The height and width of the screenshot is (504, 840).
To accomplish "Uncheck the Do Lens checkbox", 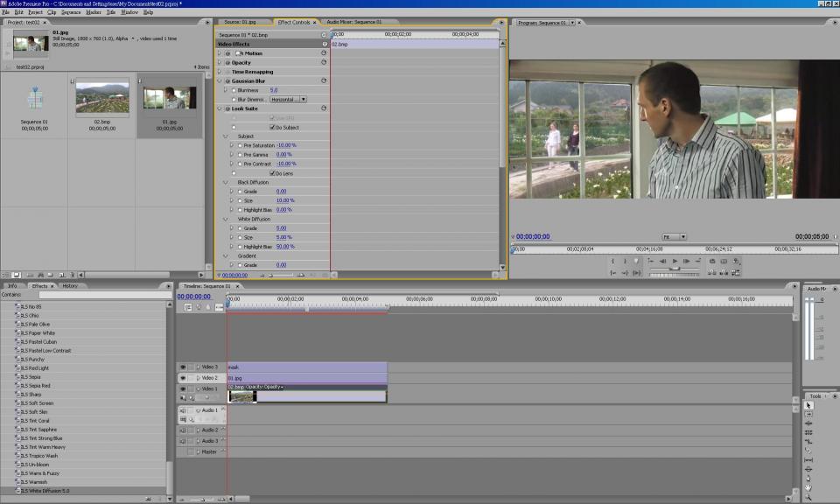I will 273,173.
